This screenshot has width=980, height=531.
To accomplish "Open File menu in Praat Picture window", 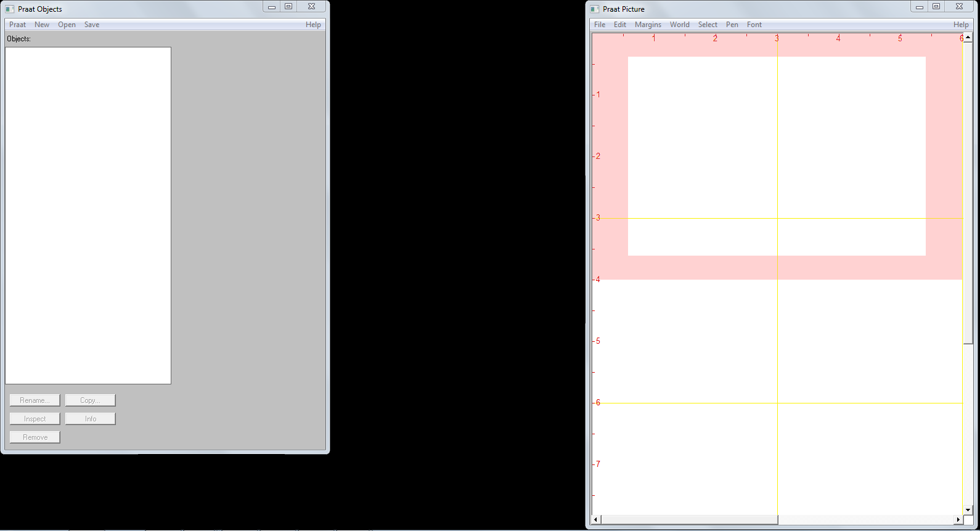I will 600,25.
